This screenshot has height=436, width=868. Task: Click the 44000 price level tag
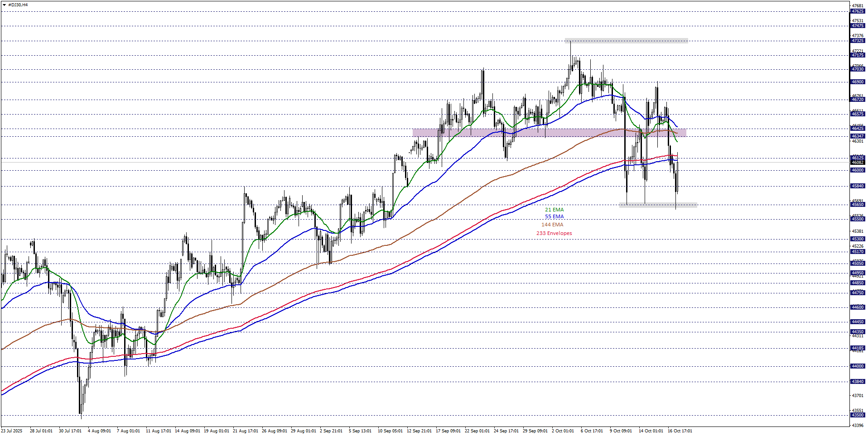(x=858, y=366)
